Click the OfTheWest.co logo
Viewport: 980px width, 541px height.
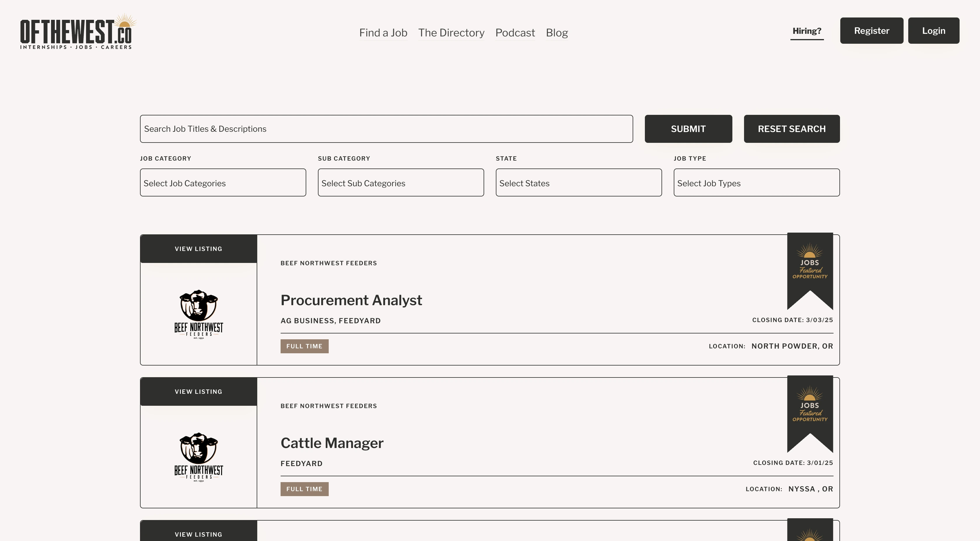tap(77, 32)
